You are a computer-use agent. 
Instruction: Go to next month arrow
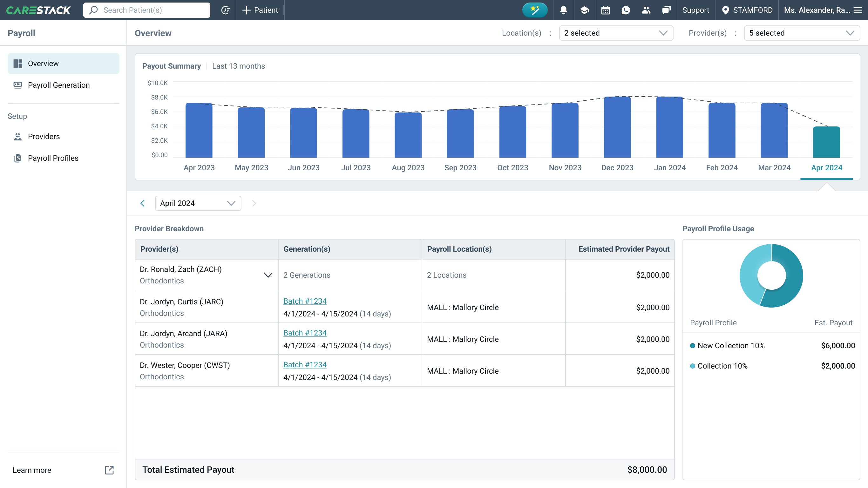click(254, 203)
